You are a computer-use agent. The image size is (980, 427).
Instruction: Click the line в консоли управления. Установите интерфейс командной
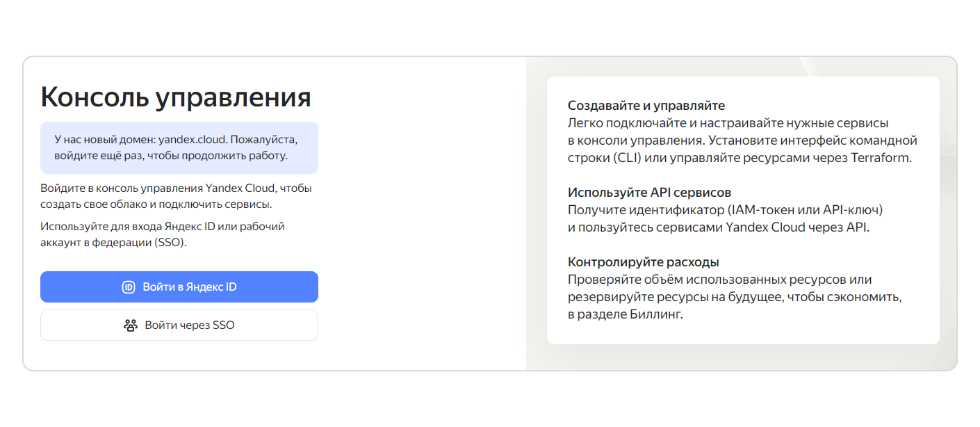743,140
